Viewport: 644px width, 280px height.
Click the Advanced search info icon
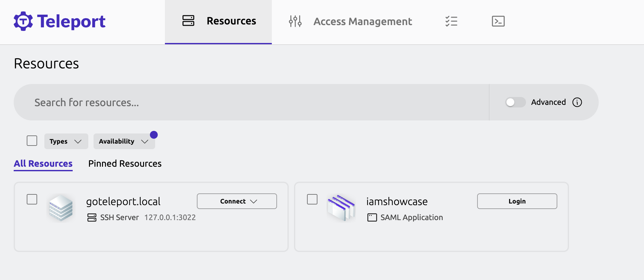(577, 102)
